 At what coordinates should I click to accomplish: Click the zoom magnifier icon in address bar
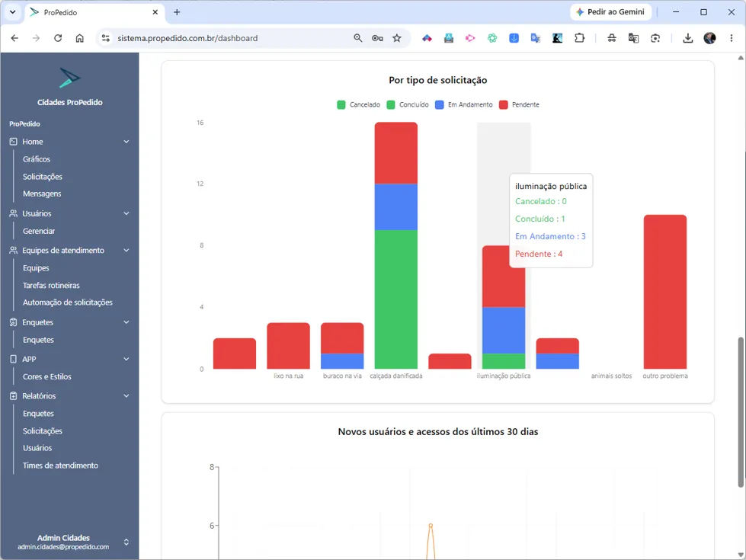[358, 38]
